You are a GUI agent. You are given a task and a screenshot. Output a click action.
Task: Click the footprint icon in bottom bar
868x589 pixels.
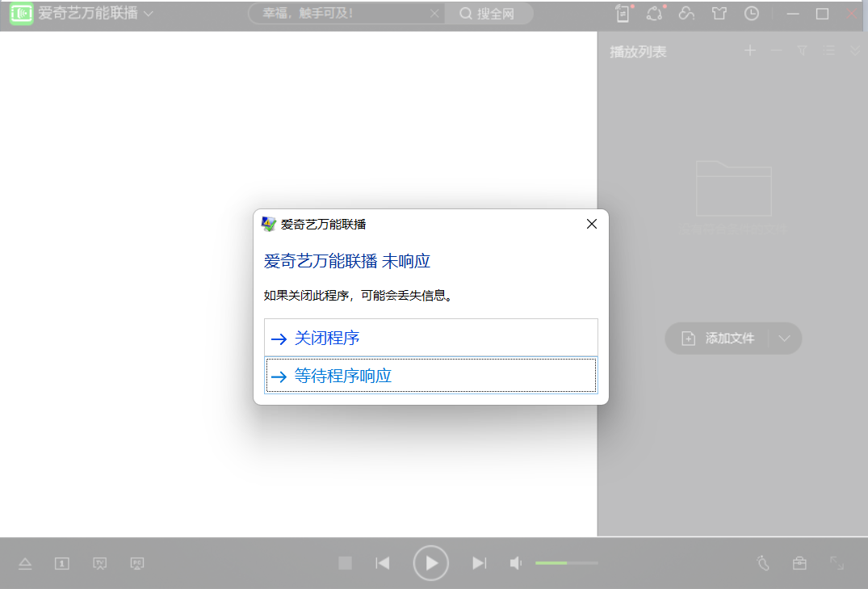pyautogui.click(x=763, y=563)
